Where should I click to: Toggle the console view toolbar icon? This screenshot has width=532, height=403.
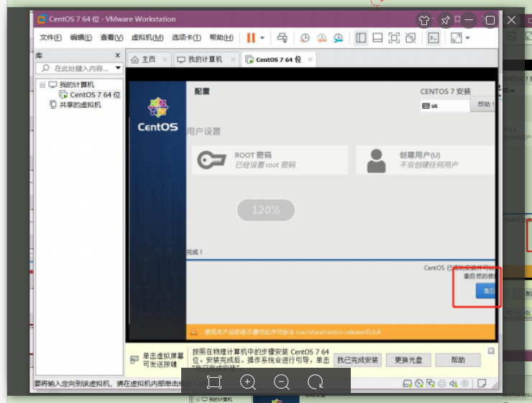[x=434, y=37]
